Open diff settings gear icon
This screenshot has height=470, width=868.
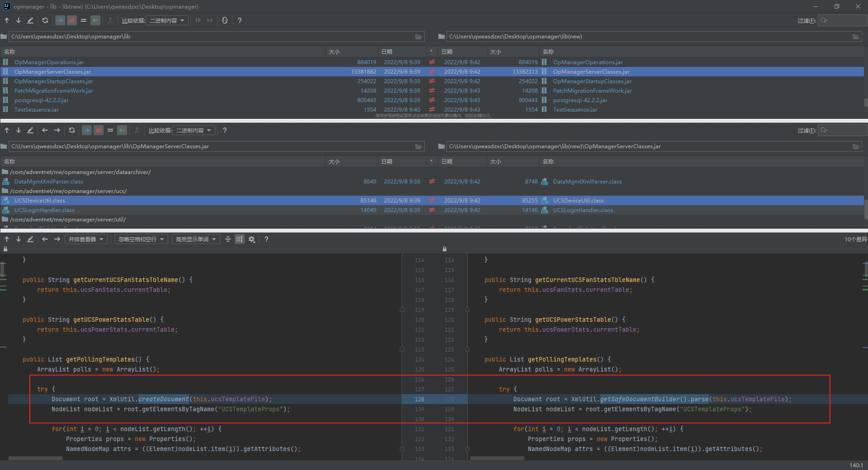252,239
